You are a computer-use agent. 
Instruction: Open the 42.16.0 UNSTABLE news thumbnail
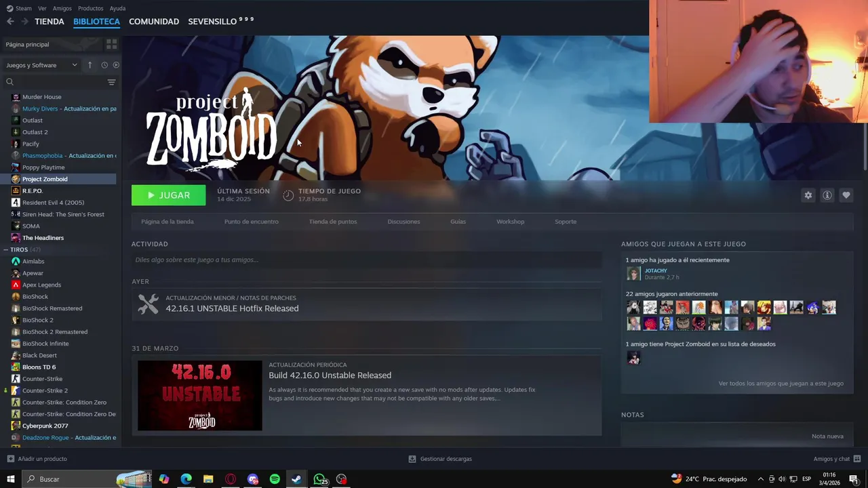[x=199, y=395]
